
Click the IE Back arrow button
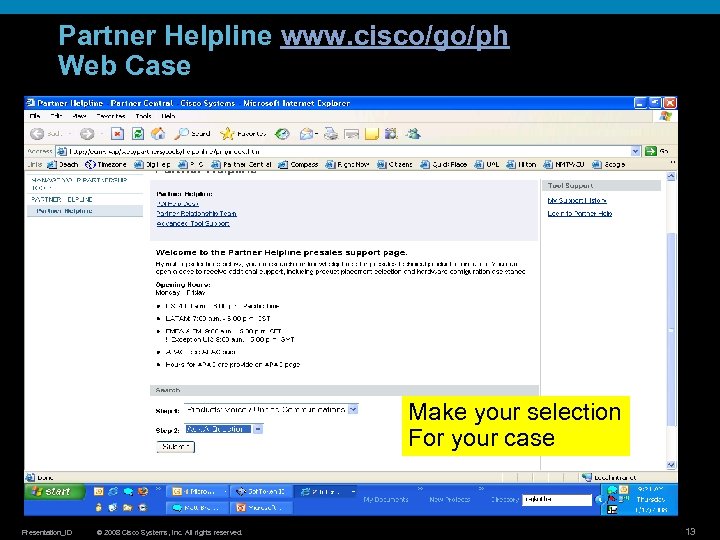[38, 134]
